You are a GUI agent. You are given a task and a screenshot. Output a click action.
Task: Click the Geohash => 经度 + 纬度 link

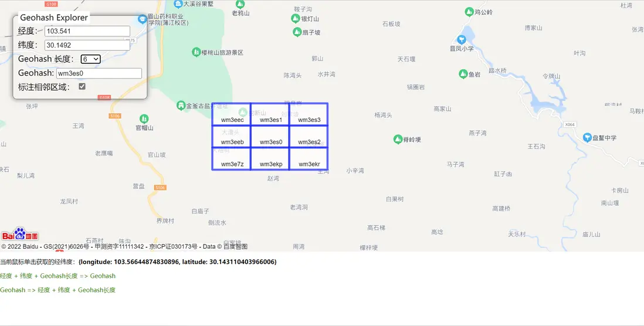[57, 290]
